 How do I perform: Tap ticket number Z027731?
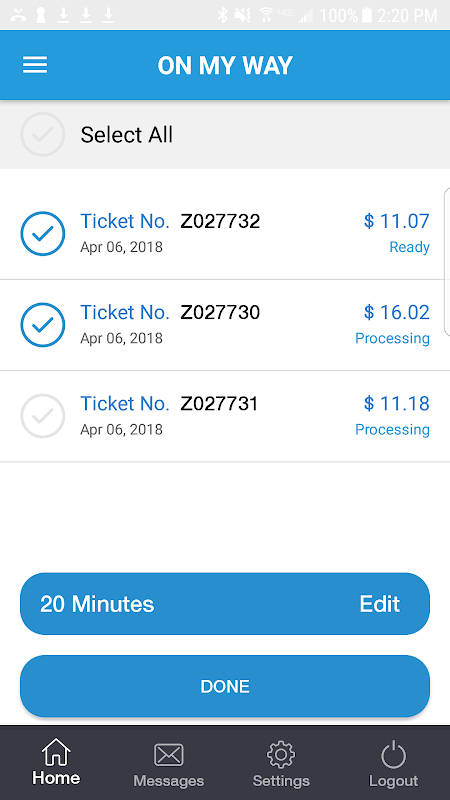pos(219,404)
